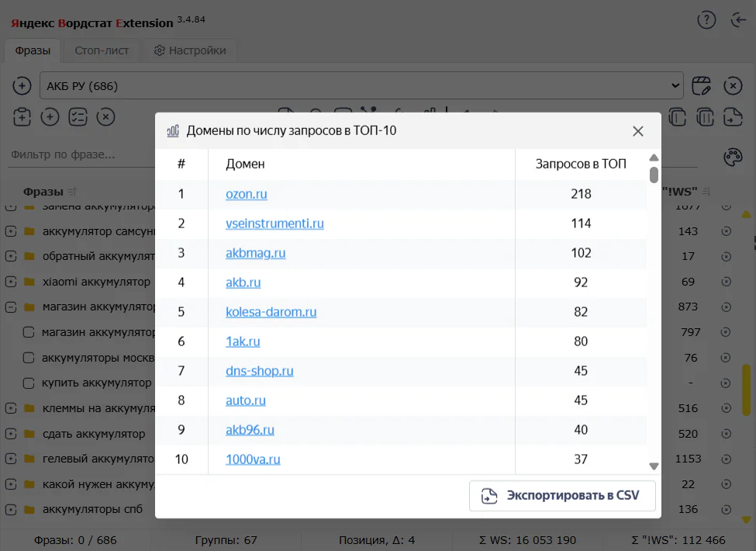Remove row with value 1153 using its X icon
The width and height of the screenshot is (756, 551).
726,459
